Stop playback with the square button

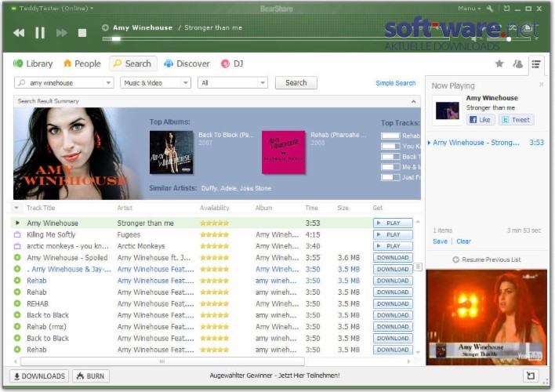tap(82, 33)
